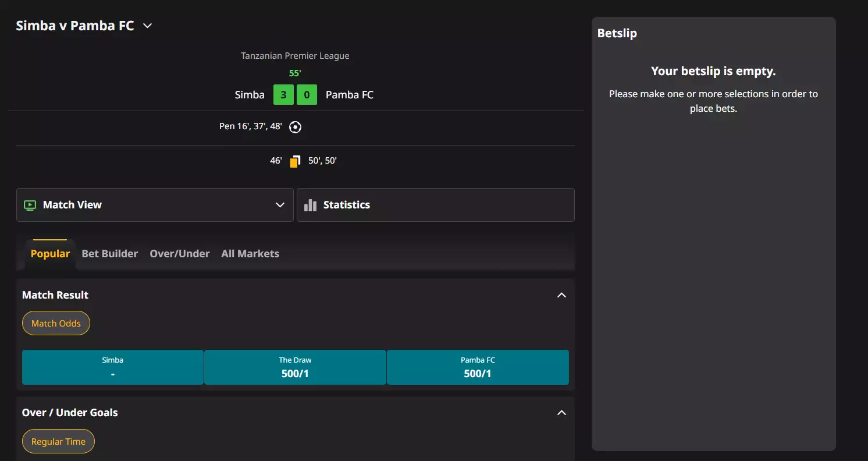
Task: Toggle the Regular Time filter pill
Action: (x=58, y=442)
